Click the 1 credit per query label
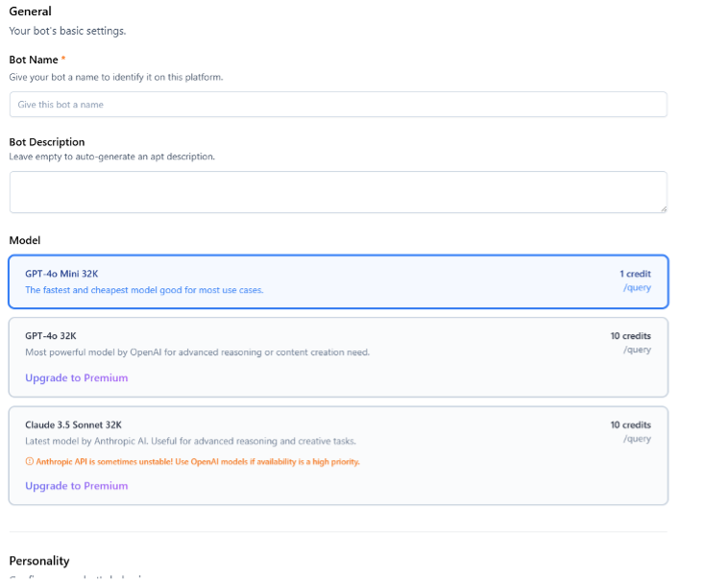 (x=635, y=274)
